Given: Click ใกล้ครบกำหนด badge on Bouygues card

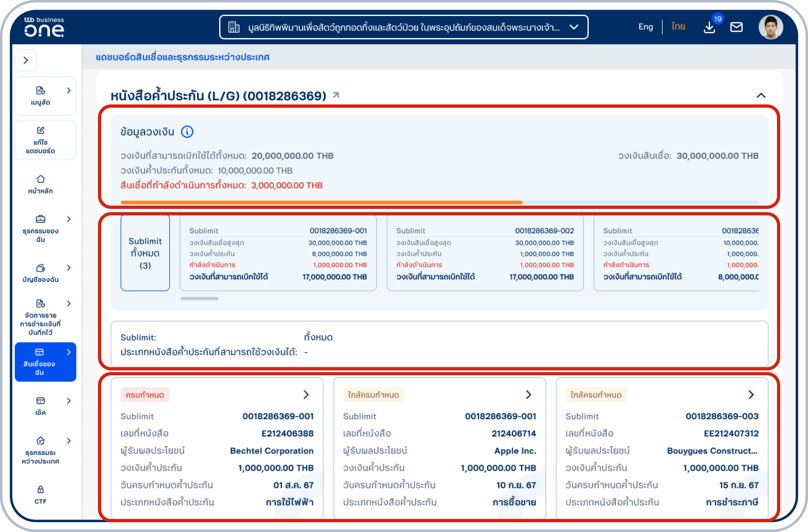Looking at the screenshot, I should tap(596, 395).
